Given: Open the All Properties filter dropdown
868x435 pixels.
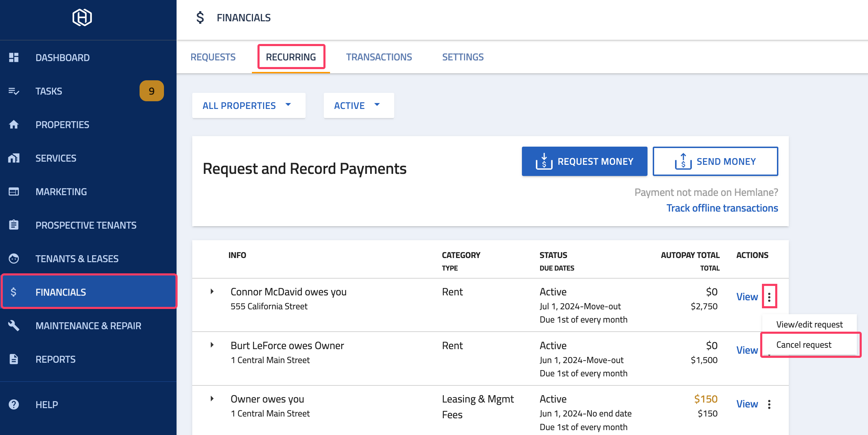Looking at the screenshot, I should (248, 105).
